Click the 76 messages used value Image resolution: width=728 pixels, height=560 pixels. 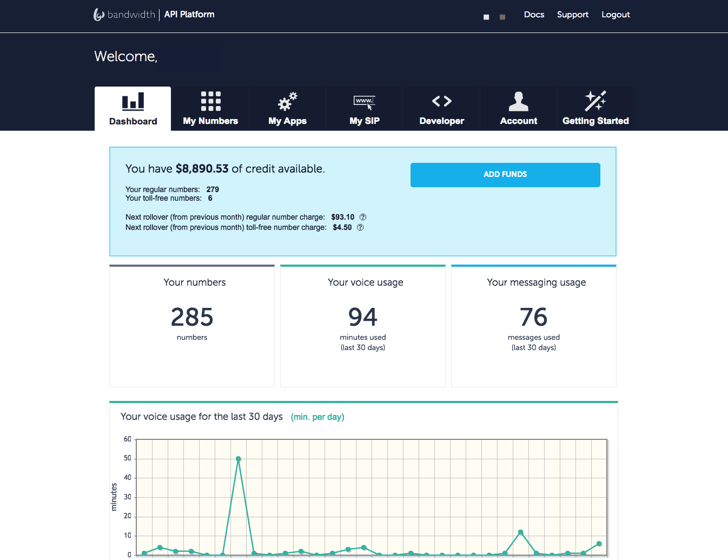pos(534,317)
